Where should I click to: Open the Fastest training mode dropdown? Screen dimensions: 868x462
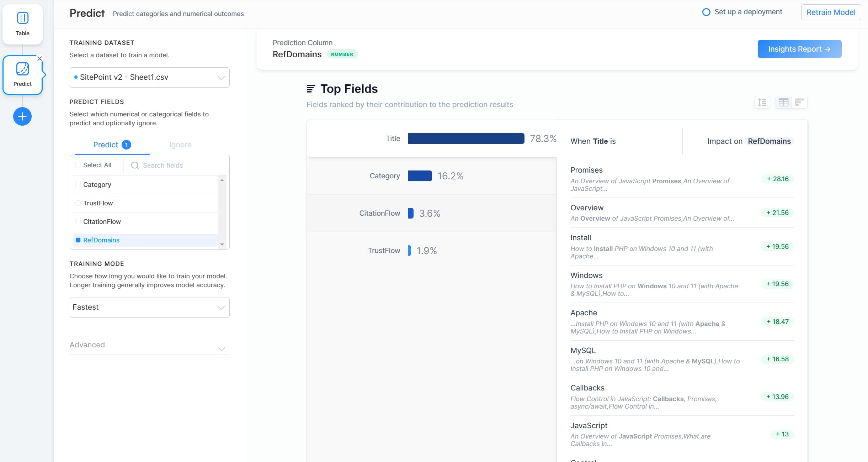[149, 308]
